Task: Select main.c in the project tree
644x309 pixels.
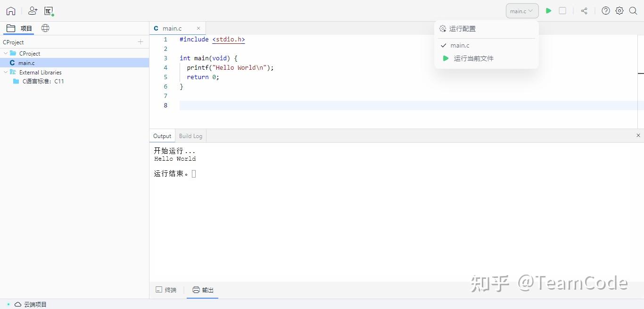Action: coord(26,63)
